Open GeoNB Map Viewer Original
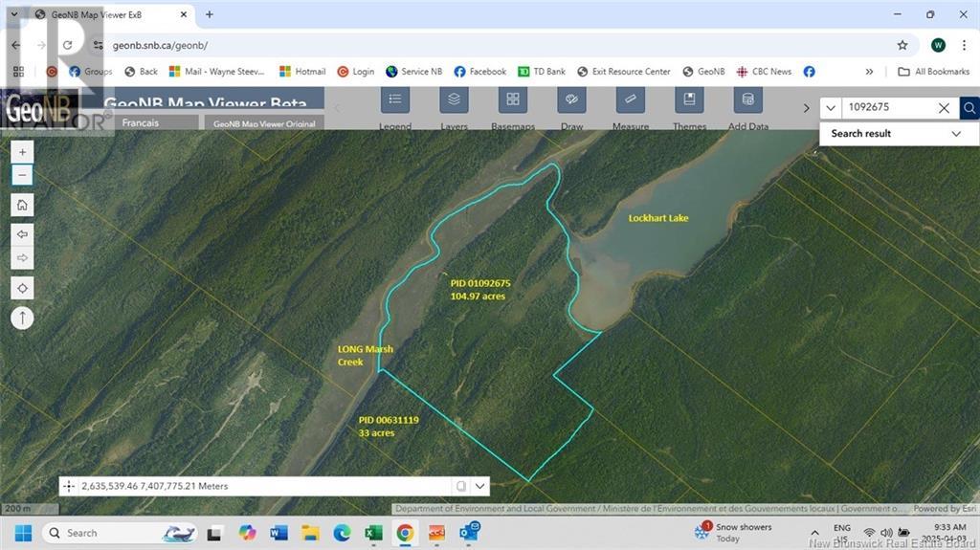The height and width of the screenshot is (550, 980). click(262, 123)
